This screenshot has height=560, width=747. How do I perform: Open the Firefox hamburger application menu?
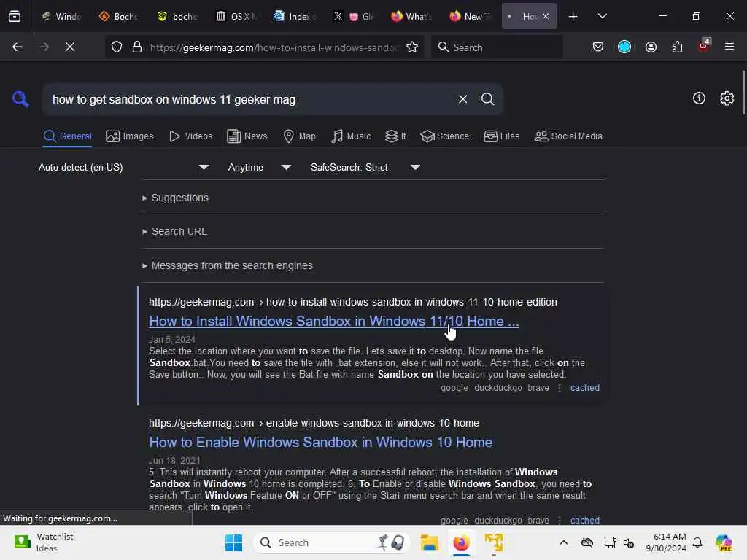729,47
